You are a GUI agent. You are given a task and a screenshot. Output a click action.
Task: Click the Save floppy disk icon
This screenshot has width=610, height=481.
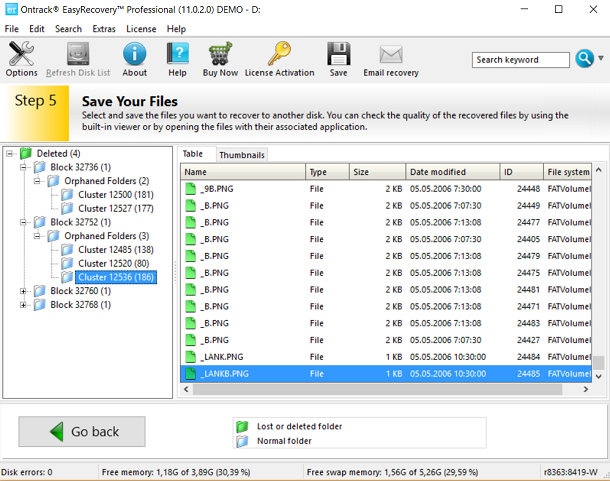[338, 59]
